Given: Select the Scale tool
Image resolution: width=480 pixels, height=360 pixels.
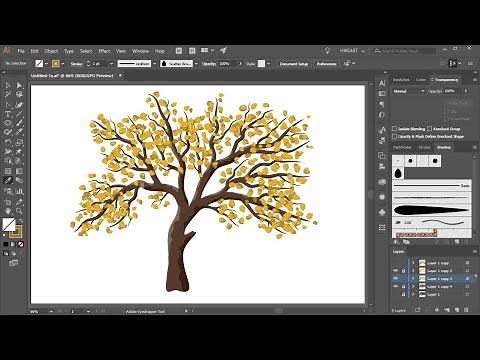Looking at the screenshot, I should click(x=19, y=143).
